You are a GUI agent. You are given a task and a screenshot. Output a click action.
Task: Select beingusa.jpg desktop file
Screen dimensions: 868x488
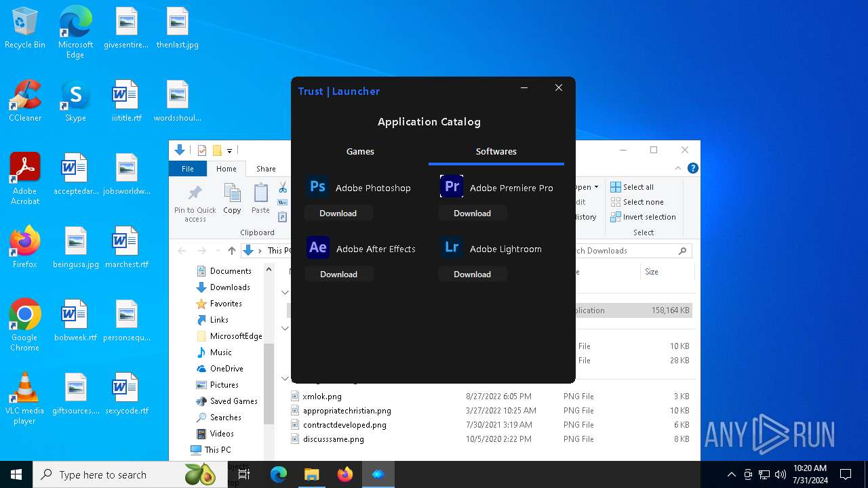pos(75,248)
